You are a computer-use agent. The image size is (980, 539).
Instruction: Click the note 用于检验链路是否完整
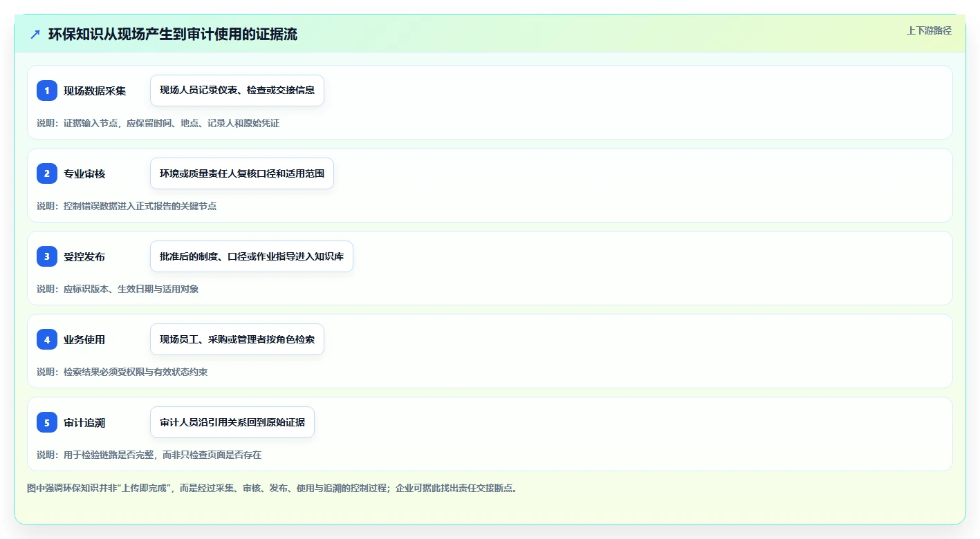pos(149,455)
